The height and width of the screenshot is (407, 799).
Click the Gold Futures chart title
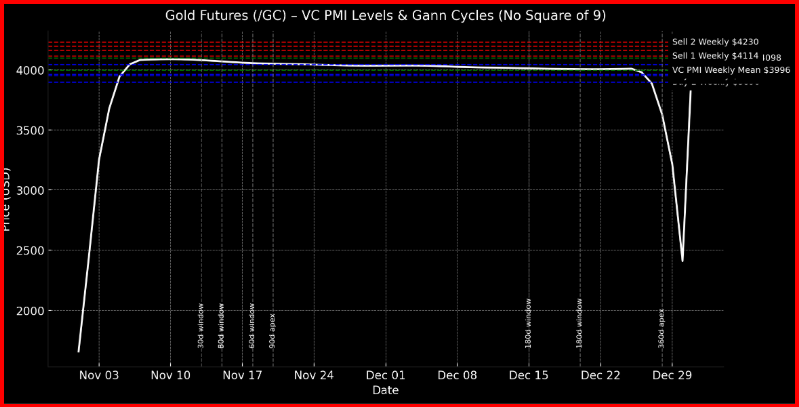[x=385, y=16]
